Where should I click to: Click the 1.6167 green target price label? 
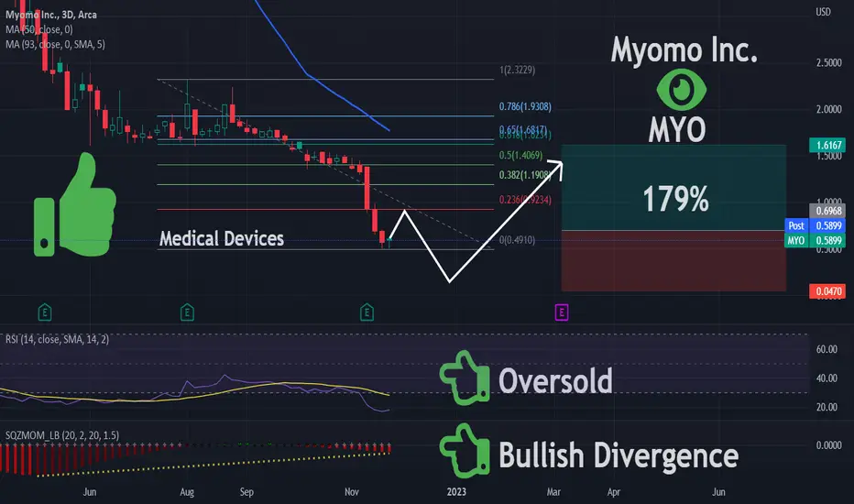[x=827, y=145]
